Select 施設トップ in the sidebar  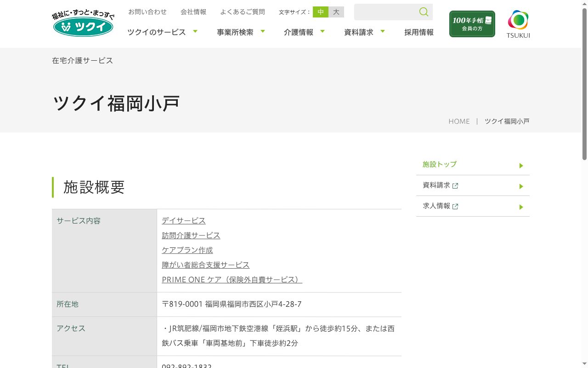pyautogui.click(x=473, y=165)
